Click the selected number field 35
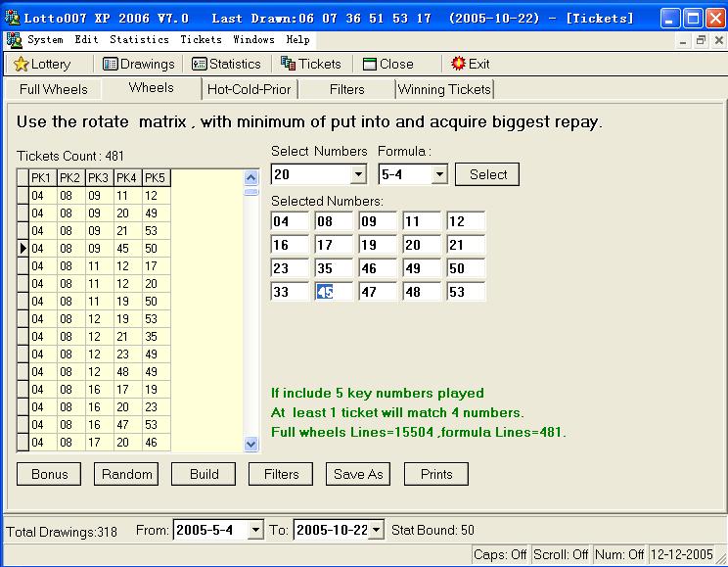The image size is (728, 567). point(334,268)
